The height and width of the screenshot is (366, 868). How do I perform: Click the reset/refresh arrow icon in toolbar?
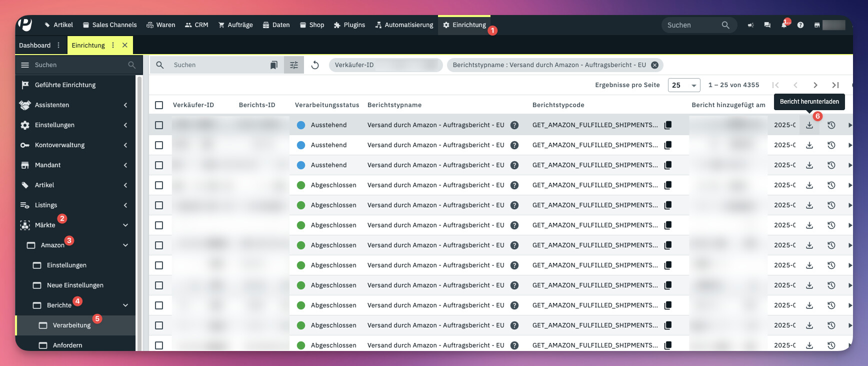coord(315,65)
